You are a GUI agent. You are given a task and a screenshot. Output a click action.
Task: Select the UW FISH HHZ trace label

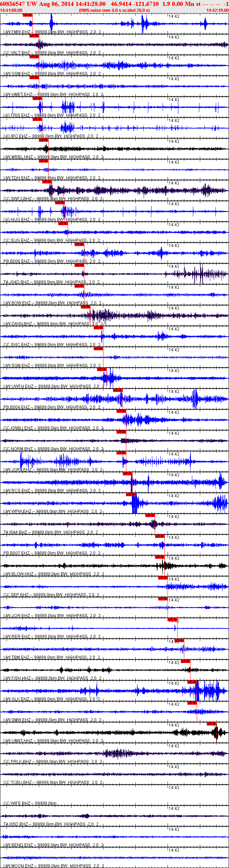point(53,678)
